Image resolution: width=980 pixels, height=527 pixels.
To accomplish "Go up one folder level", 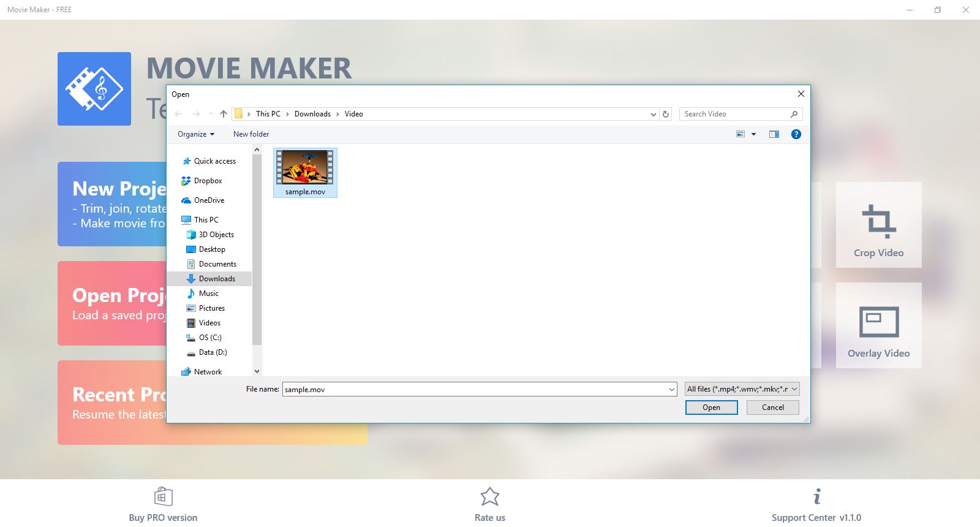I will click(224, 114).
